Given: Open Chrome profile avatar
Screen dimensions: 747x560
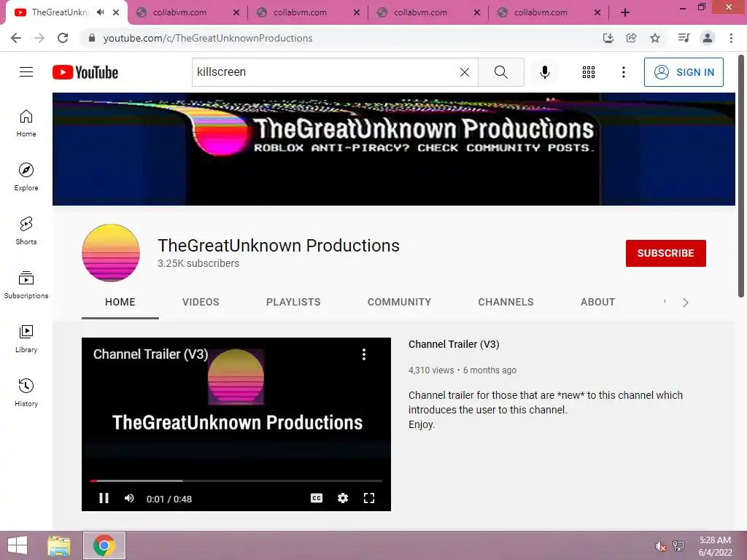Looking at the screenshot, I should pos(708,38).
